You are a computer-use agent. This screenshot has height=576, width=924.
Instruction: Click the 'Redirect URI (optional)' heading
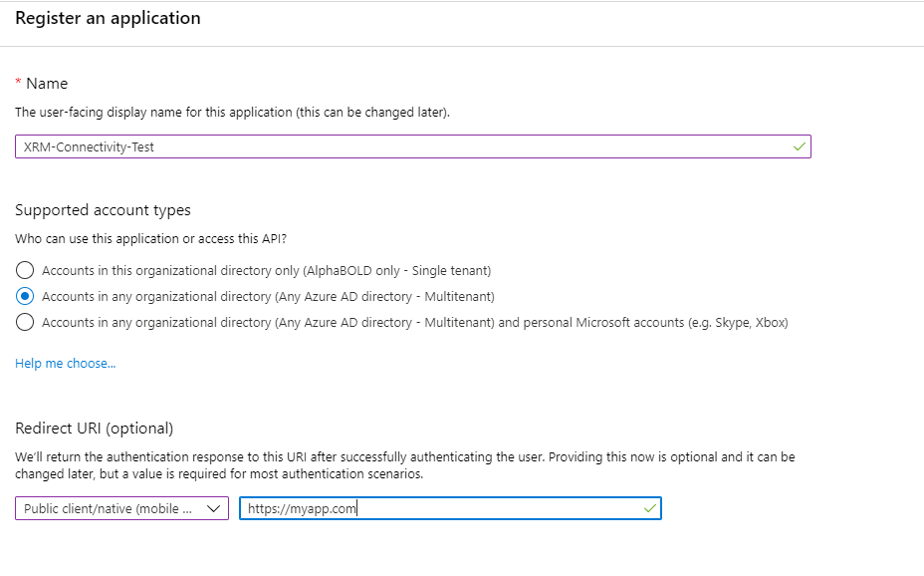[x=95, y=429]
